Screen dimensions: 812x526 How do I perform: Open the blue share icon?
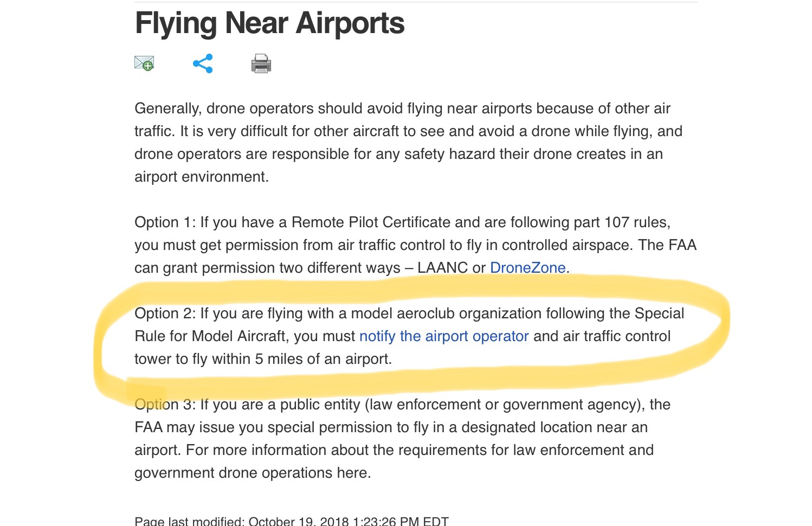(203, 63)
